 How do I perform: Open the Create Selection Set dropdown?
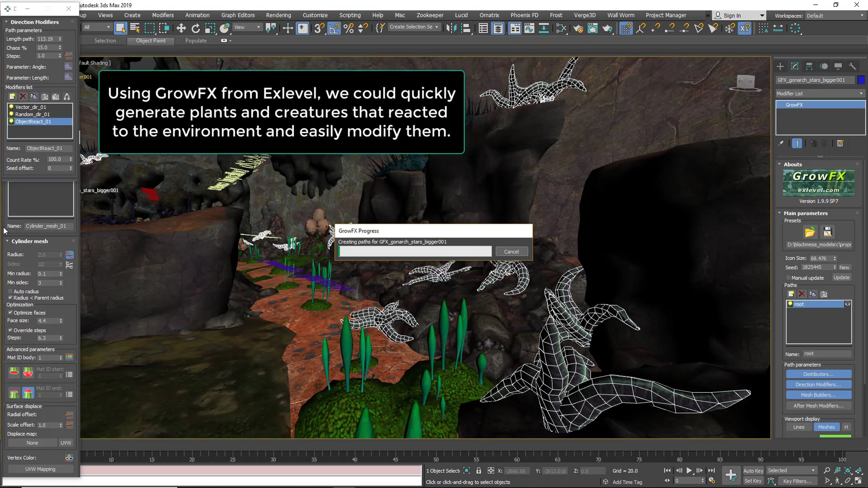click(x=414, y=27)
